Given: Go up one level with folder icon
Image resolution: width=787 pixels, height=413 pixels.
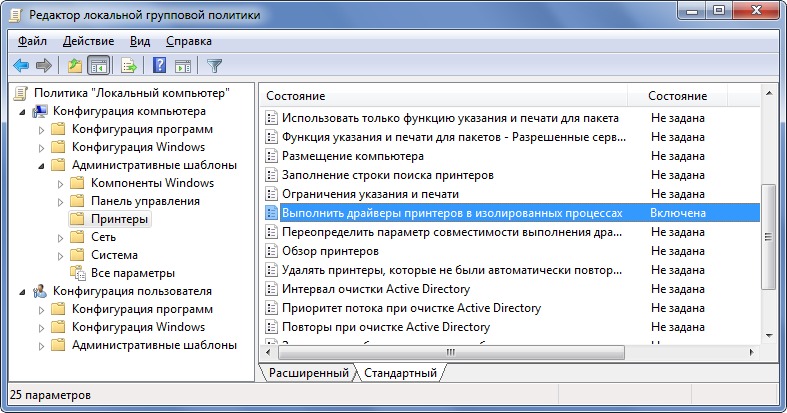Looking at the screenshot, I should click(74, 66).
